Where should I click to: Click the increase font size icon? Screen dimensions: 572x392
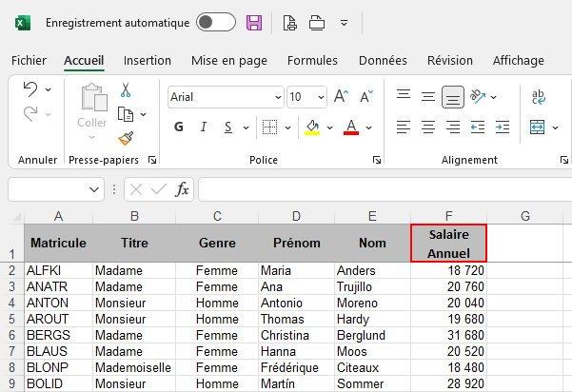click(344, 97)
